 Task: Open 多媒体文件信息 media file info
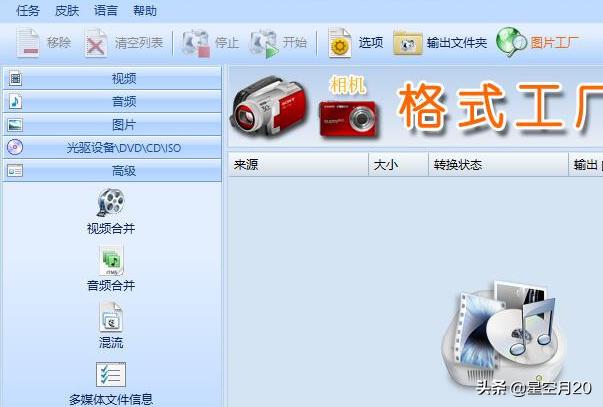(x=111, y=376)
